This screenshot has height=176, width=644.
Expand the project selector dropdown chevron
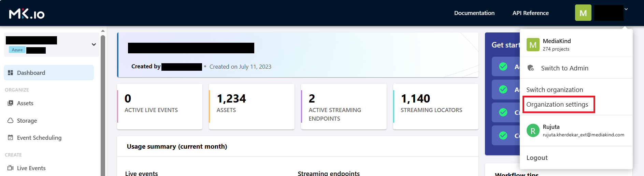coord(94,44)
